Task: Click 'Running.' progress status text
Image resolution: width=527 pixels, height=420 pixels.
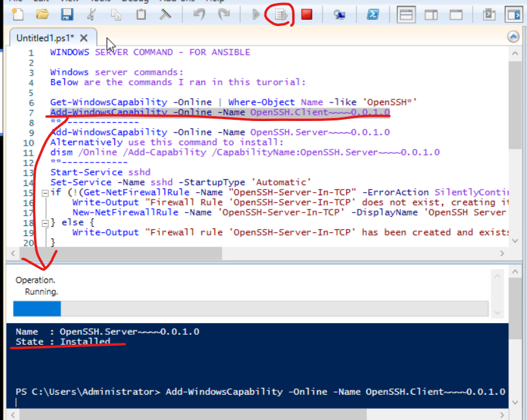Action: tap(41, 292)
